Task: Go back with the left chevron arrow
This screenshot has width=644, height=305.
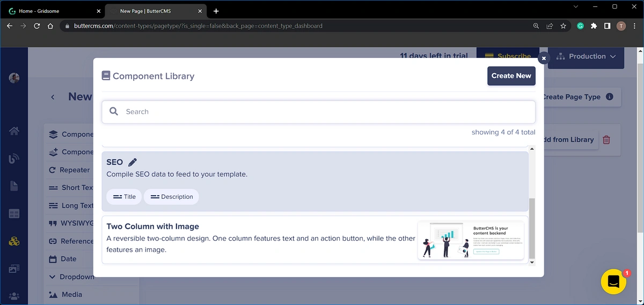Action: click(53, 97)
